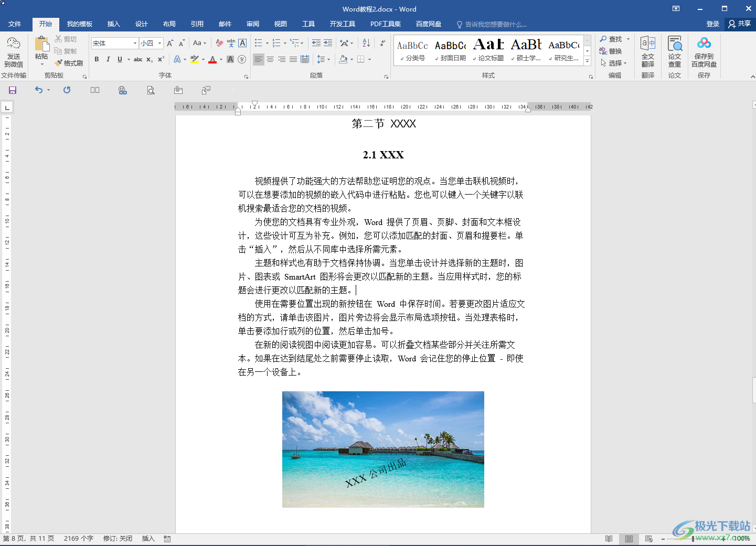Open the font size dropdown (小四)

coord(160,43)
